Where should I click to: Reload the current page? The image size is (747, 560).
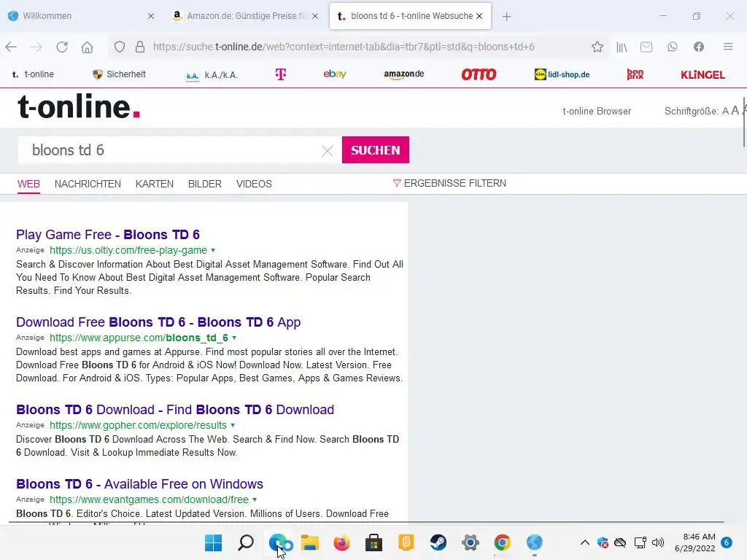pos(62,47)
